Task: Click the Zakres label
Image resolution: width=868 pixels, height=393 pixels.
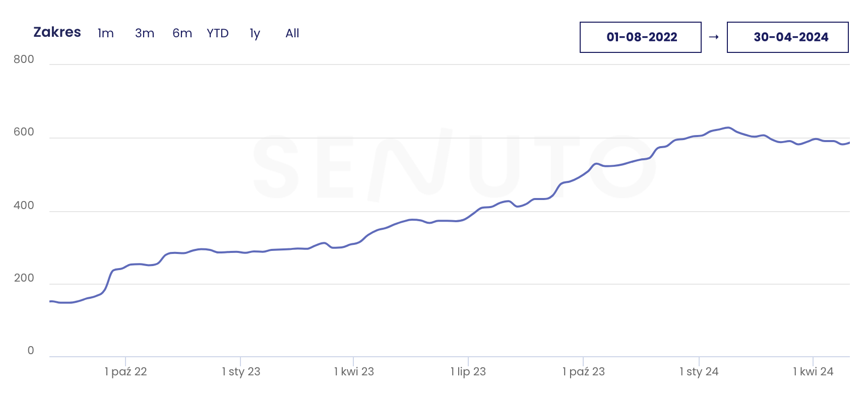Action: coord(57,32)
